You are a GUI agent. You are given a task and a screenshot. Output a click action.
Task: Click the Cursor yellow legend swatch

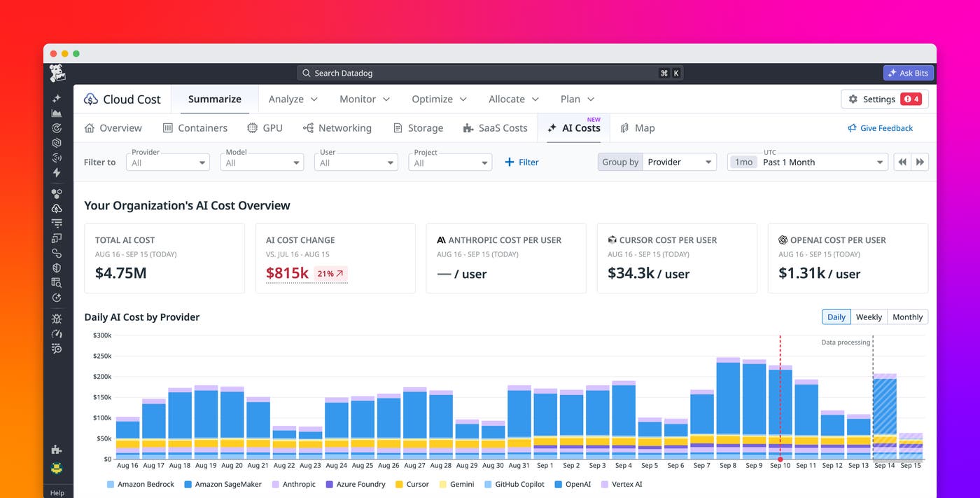pyautogui.click(x=399, y=484)
